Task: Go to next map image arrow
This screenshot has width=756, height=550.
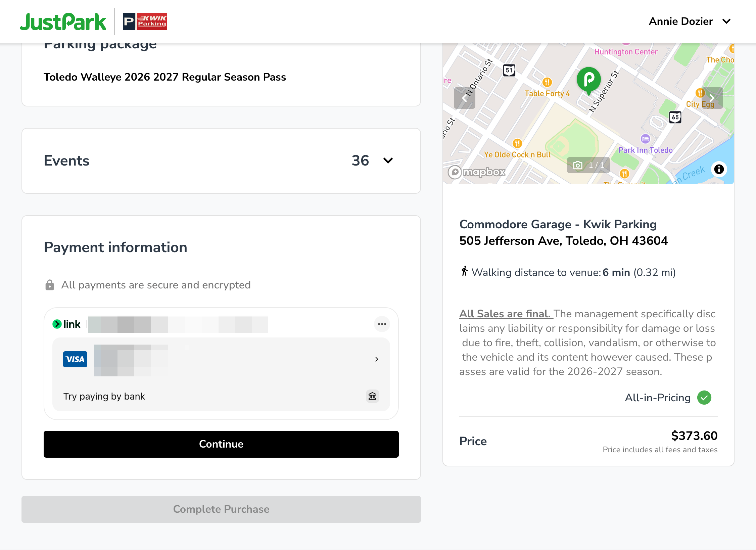Action: (712, 98)
